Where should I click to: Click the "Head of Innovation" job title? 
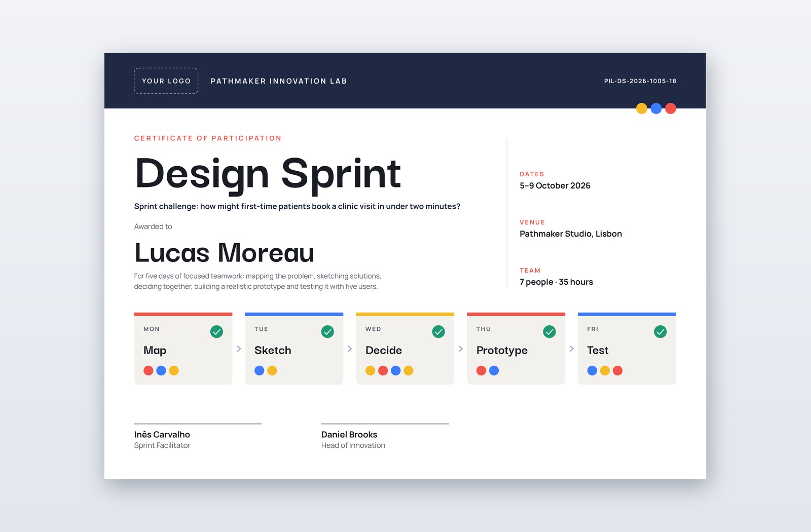click(353, 445)
